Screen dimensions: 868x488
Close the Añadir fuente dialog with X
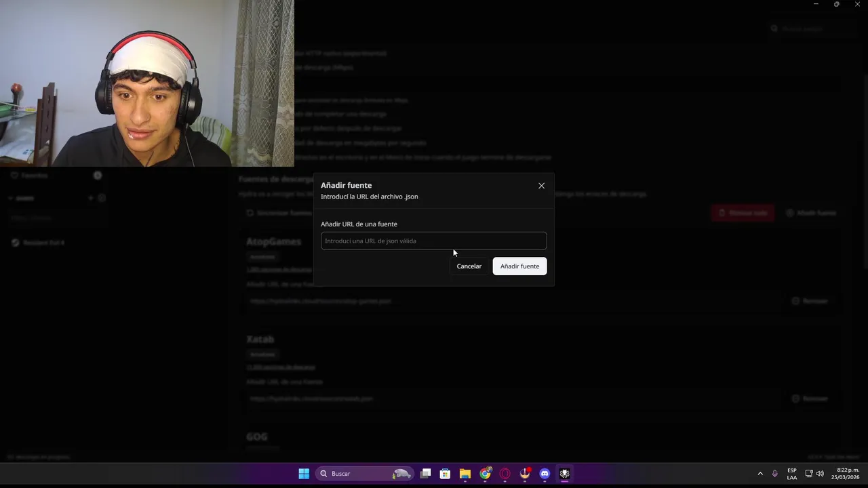click(541, 186)
